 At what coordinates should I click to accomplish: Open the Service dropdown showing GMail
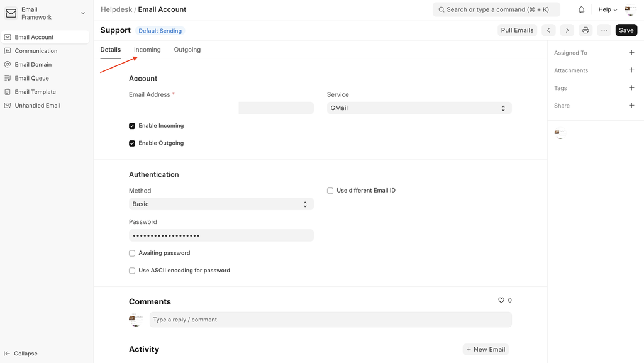click(x=419, y=108)
